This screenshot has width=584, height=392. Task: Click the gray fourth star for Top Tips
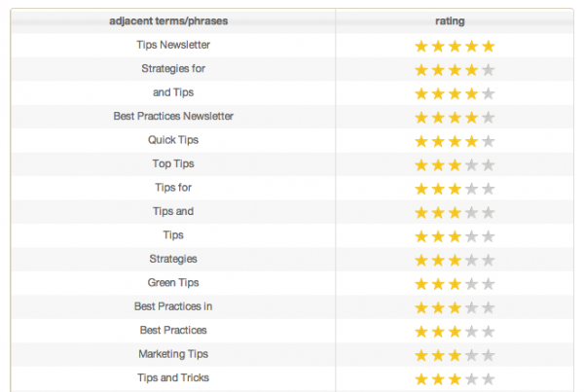[x=471, y=165]
